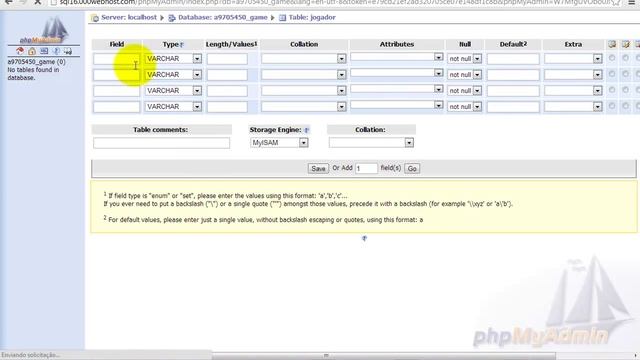Click the browser back arrow
The width and height of the screenshot is (640, 360).
tap(8, 2)
